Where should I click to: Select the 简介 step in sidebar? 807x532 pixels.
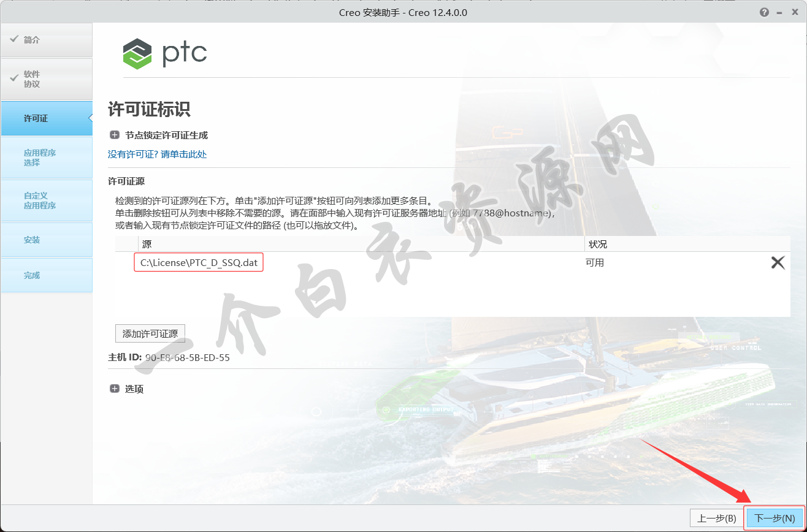click(47, 40)
